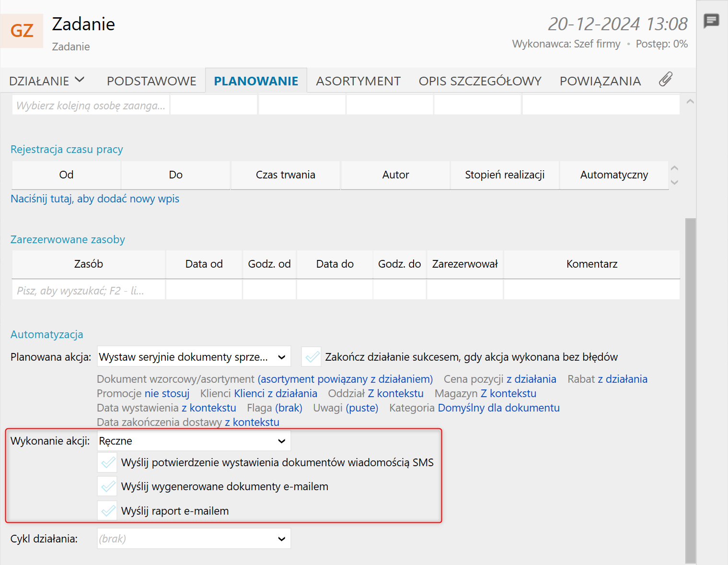Click 'Klienci z działania' link

[276, 393]
